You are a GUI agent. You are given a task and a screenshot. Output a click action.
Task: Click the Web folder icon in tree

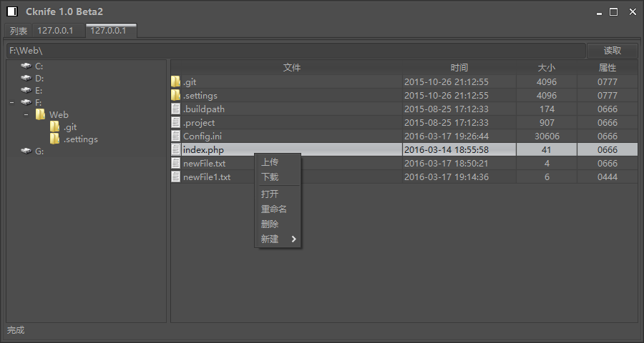coord(40,114)
